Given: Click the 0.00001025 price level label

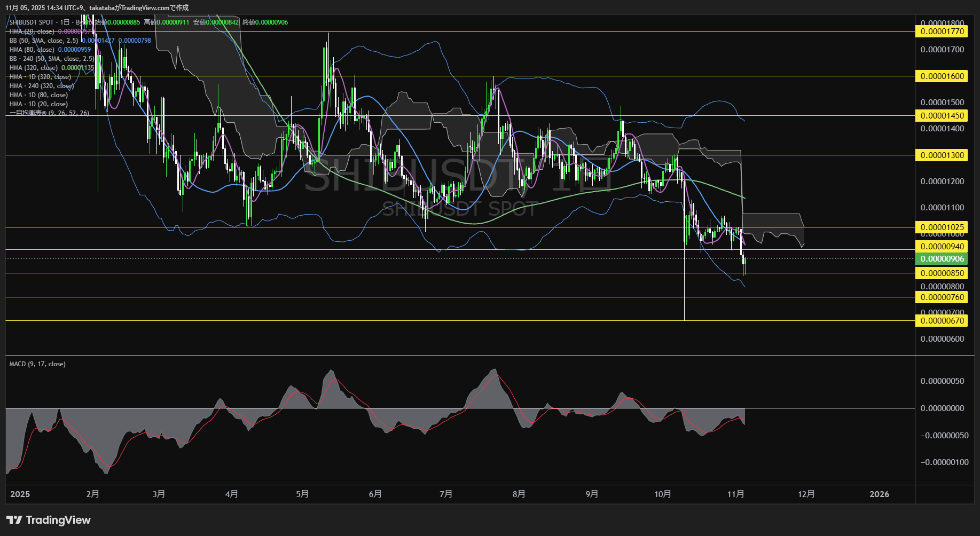Looking at the screenshot, I should pos(942,227).
